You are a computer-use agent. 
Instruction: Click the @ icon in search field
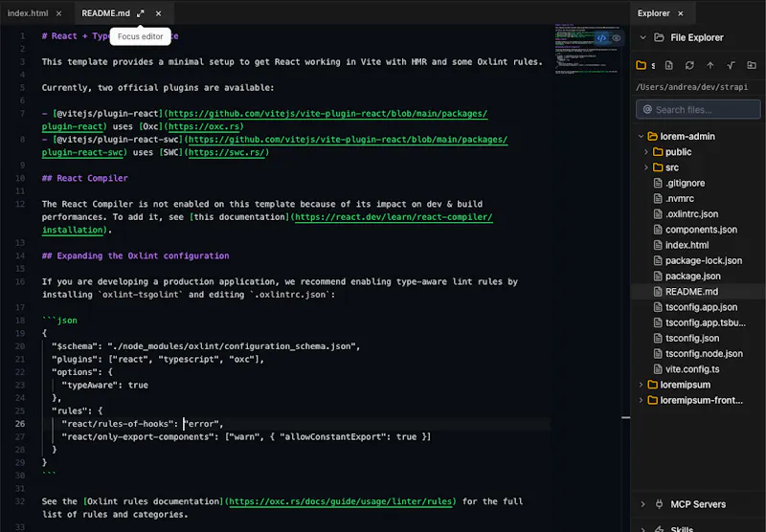[x=647, y=110]
